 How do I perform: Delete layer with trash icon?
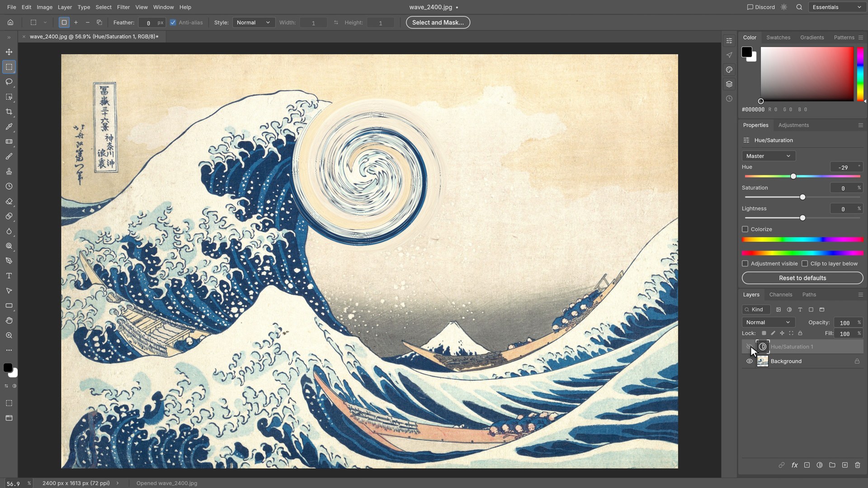tap(858, 465)
